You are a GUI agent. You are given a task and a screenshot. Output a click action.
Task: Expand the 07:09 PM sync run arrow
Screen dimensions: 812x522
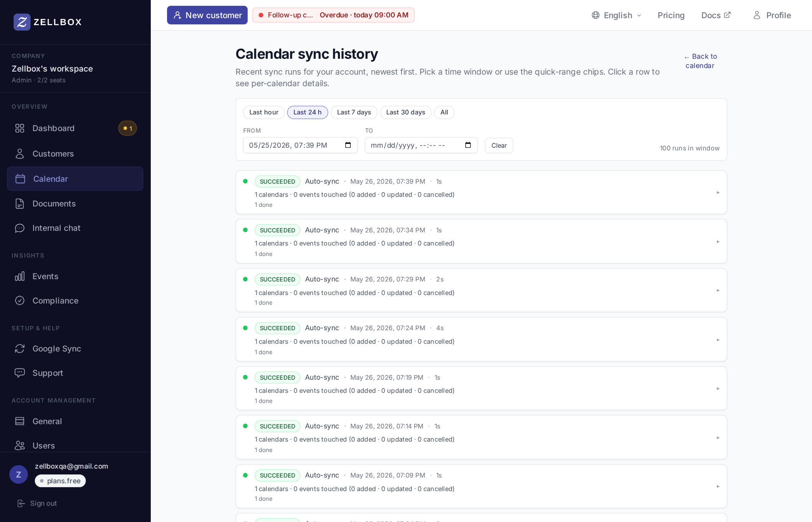click(718, 486)
